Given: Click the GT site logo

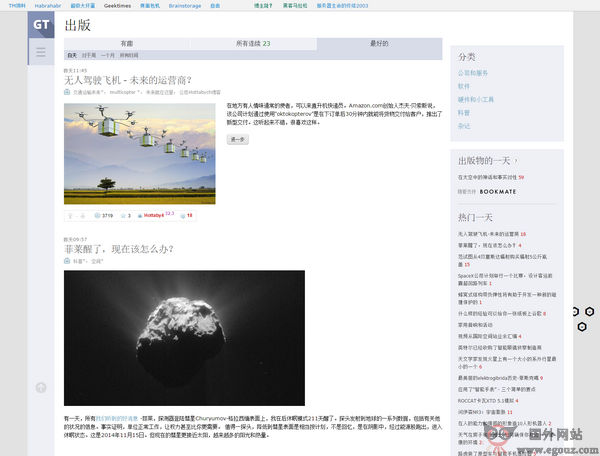Looking at the screenshot, I should 41,25.
